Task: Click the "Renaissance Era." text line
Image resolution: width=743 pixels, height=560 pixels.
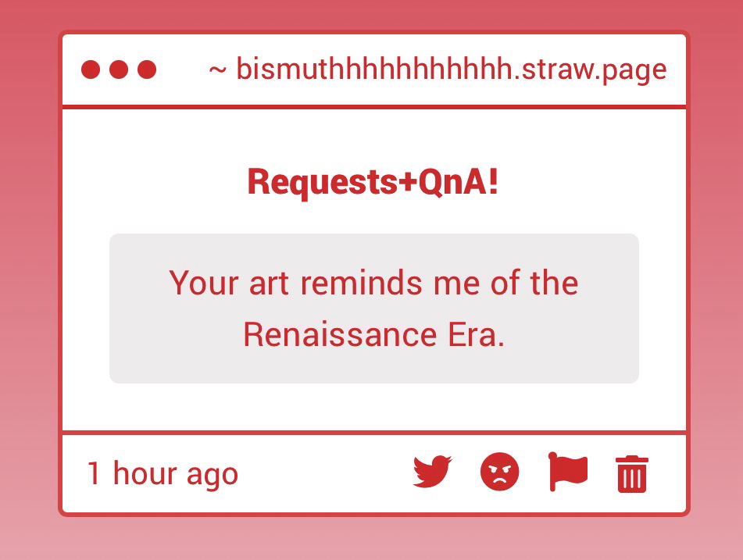Action: [373, 335]
